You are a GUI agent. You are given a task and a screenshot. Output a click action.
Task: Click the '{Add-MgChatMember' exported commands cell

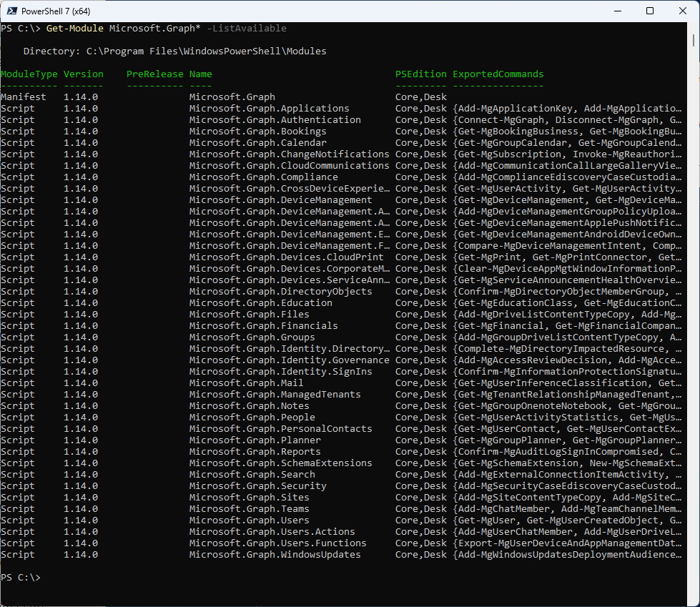567,509
